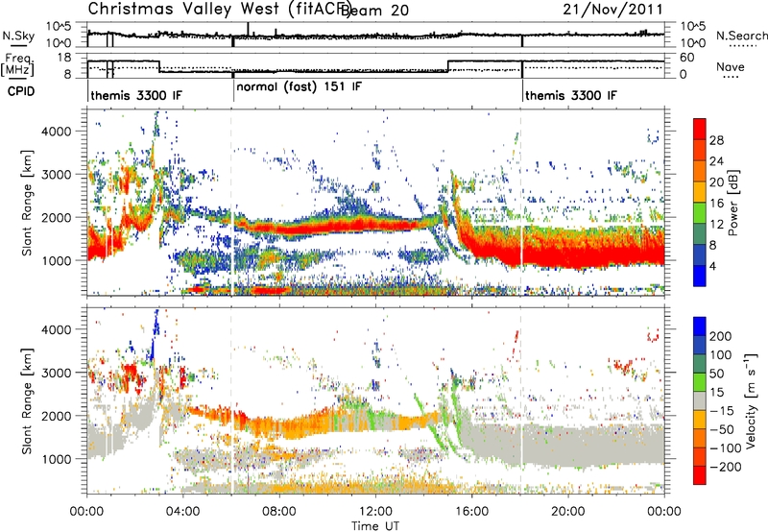The height and width of the screenshot is (532, 768).
Task: Click the power panel 'Slant Range [km]' label
Action: pyautogui.click(x=27, y=203)
